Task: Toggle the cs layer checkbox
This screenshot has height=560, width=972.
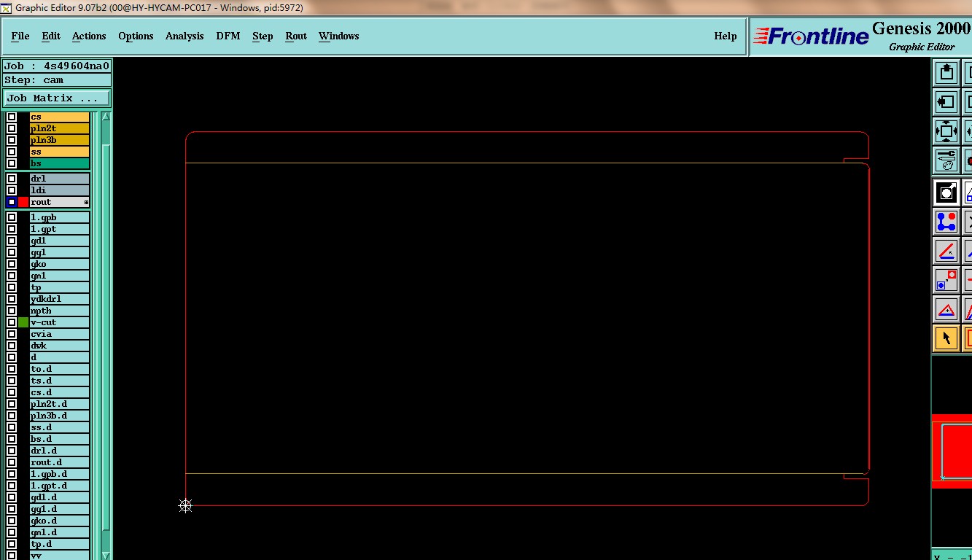Action: [x=12, y=117]
